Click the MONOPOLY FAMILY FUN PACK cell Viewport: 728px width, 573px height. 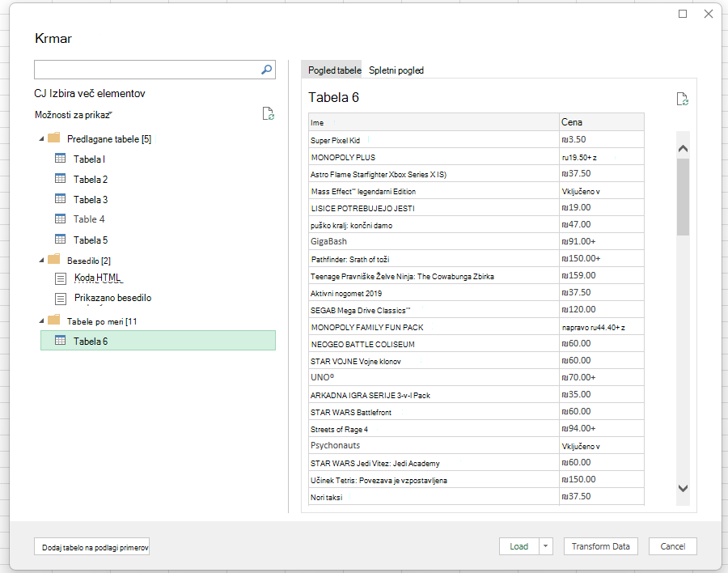(434, 327)
